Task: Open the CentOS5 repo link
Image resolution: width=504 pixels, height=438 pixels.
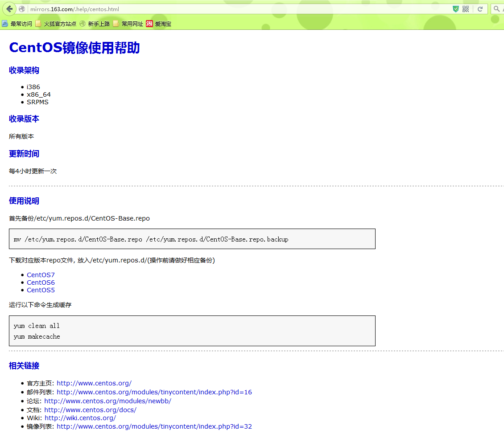Action: (x=41, y=290)
